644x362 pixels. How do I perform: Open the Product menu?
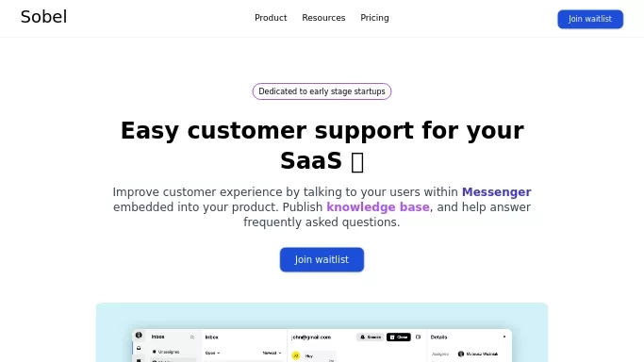click(271, 18)
